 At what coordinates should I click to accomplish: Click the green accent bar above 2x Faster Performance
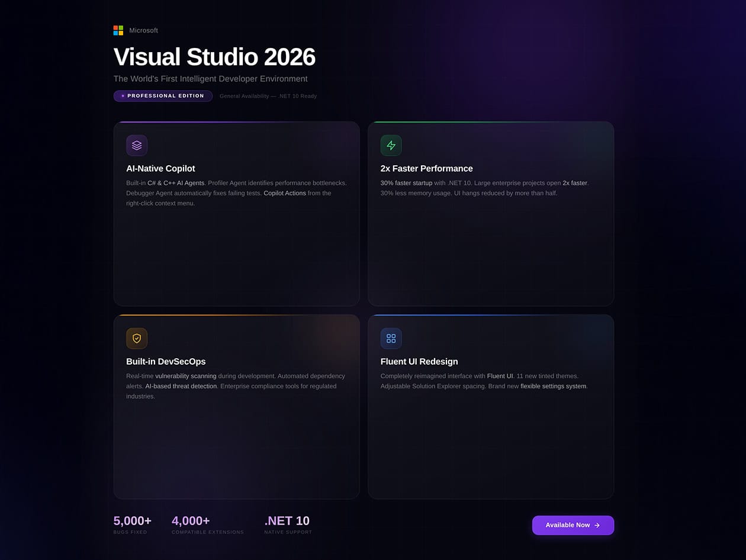pos(490,122)
